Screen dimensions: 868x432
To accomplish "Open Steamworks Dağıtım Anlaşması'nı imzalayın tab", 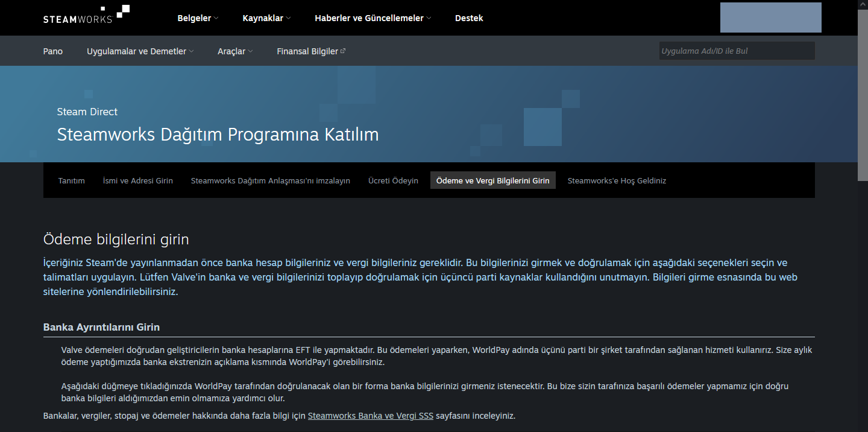I will [x=271, y=180].
